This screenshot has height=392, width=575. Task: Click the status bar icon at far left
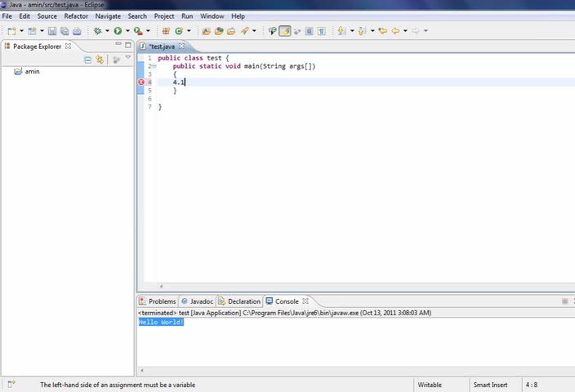point(11,385)
